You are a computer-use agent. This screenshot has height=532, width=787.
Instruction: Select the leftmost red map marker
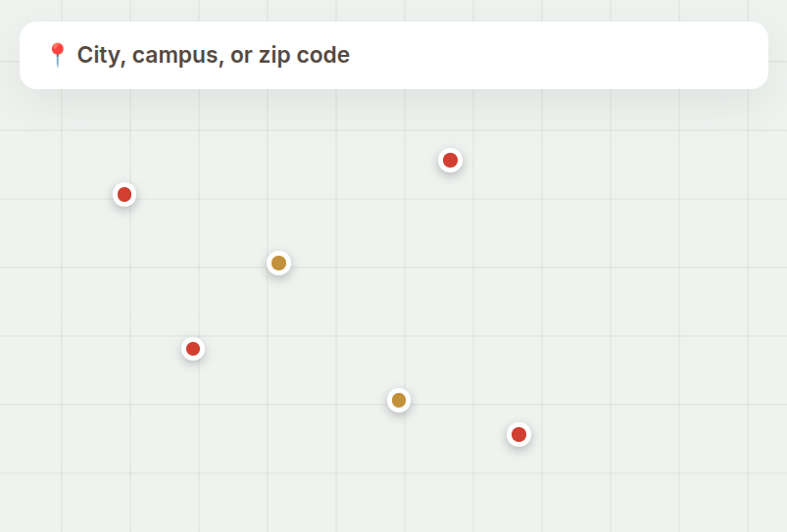pyautogui.click(x=124, y=195)
